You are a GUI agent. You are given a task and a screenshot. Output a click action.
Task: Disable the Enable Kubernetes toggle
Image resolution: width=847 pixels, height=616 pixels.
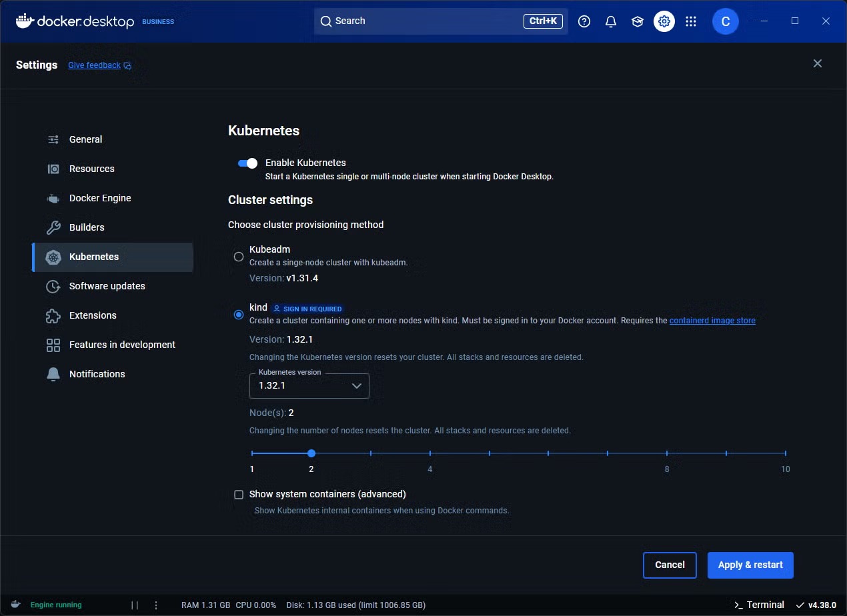click(247, 163)
